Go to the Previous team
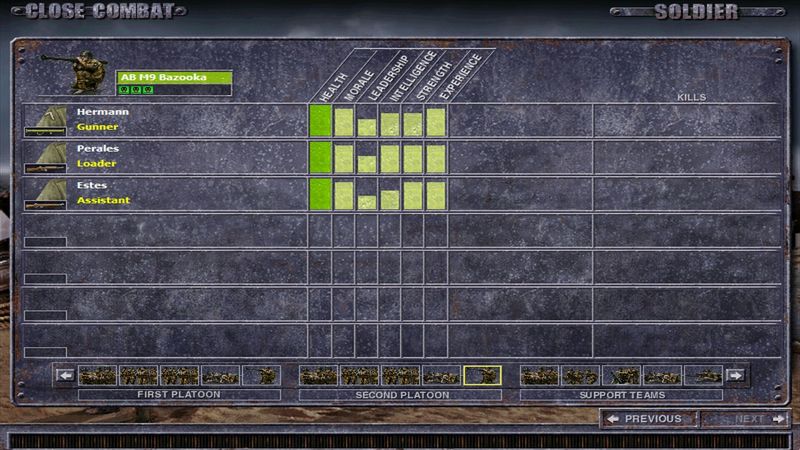This screenshot has width=800, height=450. point(647,419)
